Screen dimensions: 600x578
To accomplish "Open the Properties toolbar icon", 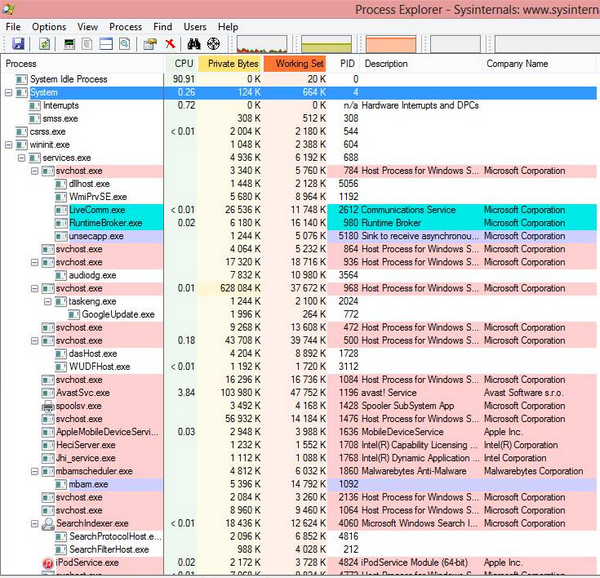I will point(150,44).
